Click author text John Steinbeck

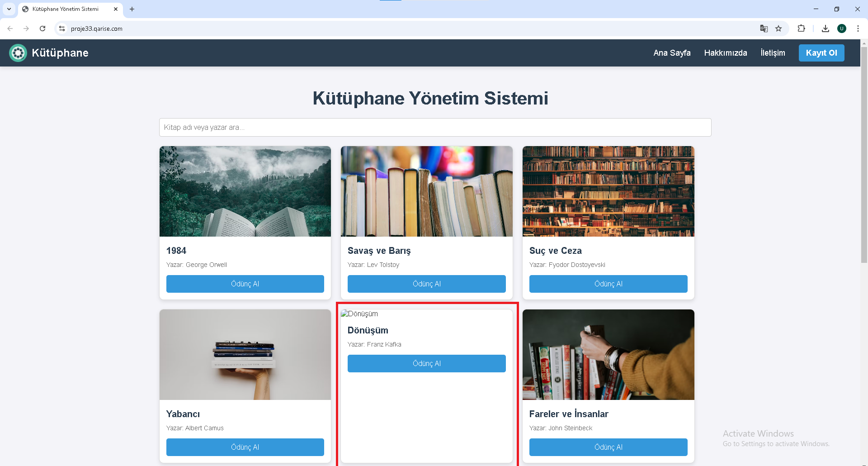click(571, 428)
